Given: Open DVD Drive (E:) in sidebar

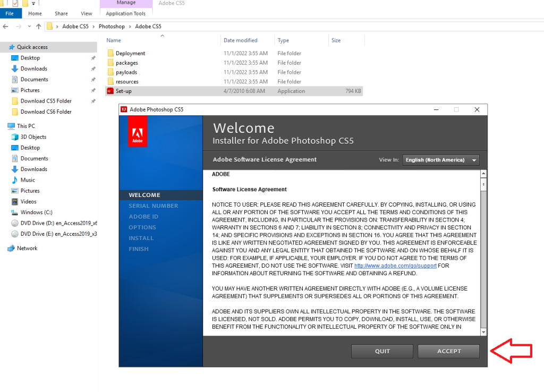Looking at the screenshot, I should tap(58, 234).
